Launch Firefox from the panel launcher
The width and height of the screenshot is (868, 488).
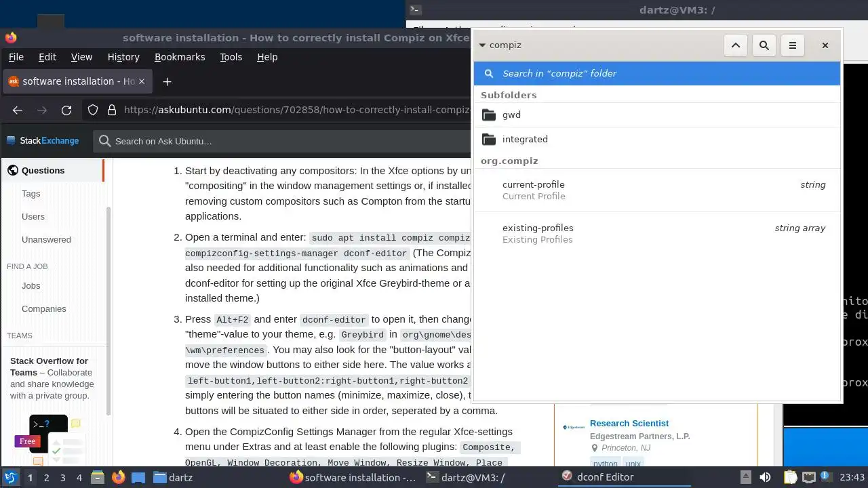119,477
